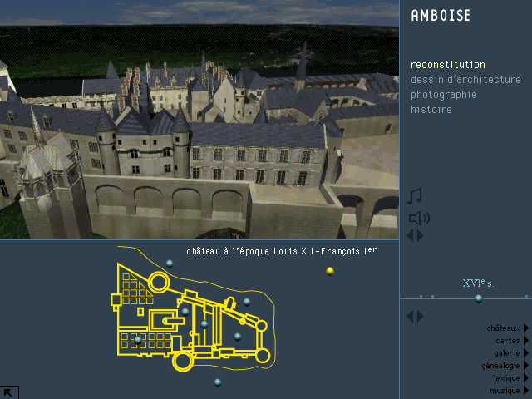Click the 3D castle reconstruction image
Image resolution: width=532 pixels, height=399 pixels.
point(199,120)
